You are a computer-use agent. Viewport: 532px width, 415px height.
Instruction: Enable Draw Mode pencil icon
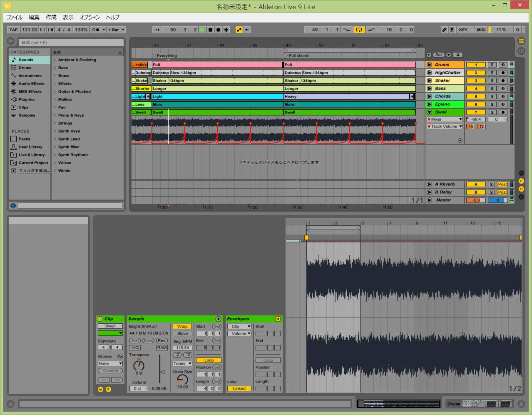445,30
